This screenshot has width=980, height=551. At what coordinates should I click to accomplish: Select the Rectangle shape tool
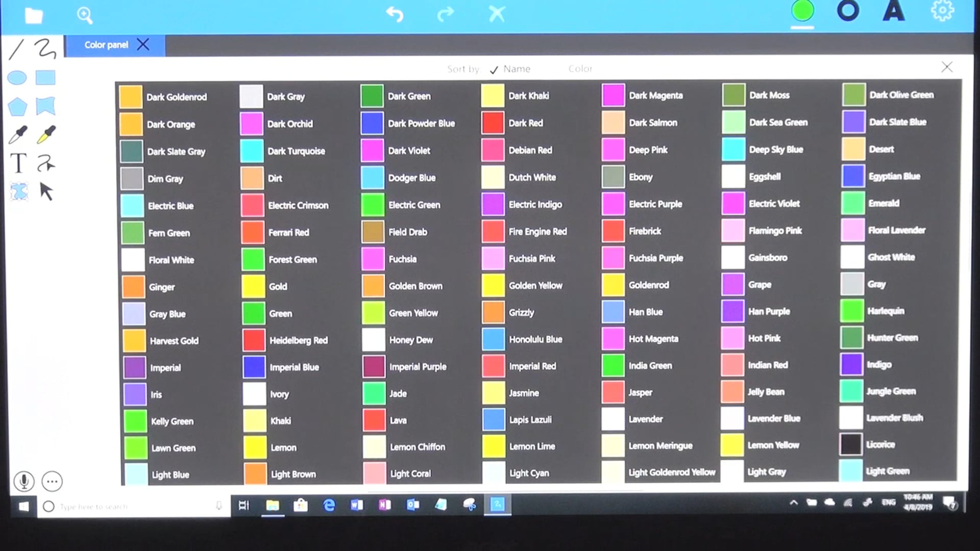tap(46, 78)
